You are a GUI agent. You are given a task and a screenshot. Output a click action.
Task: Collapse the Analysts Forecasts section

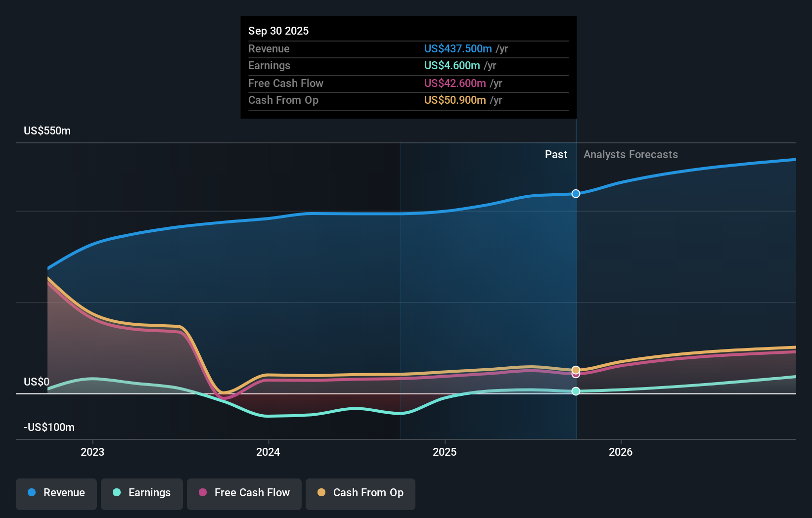coord(630,154)
